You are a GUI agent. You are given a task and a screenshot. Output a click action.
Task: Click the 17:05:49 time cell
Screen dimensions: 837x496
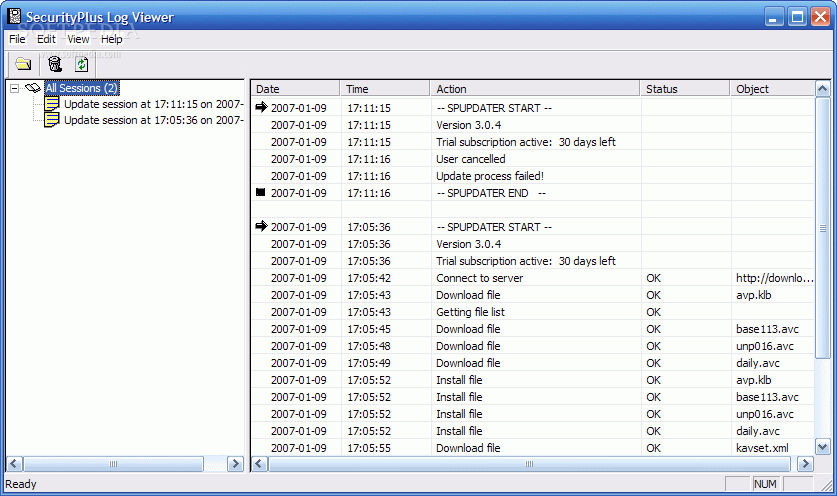coord(369,363)
